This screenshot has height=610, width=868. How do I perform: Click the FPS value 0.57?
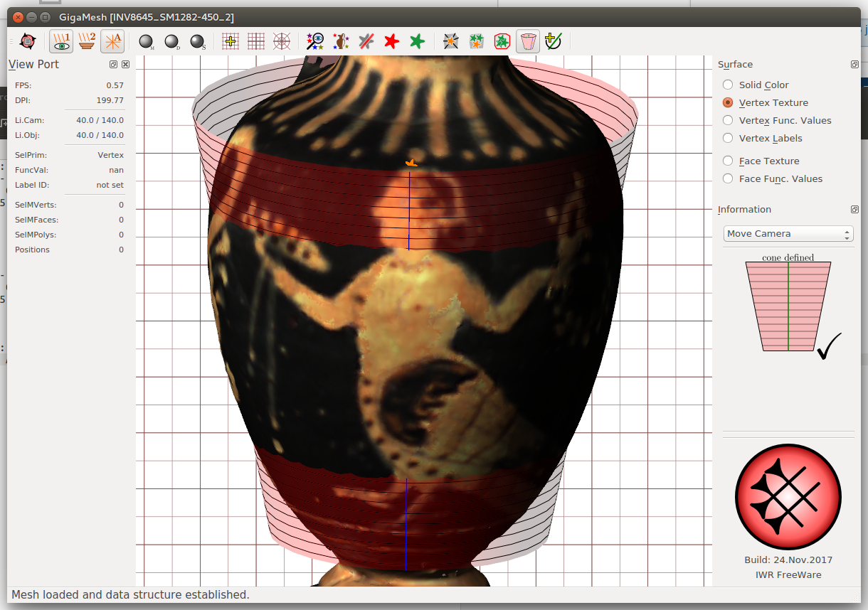tap(114, 85)
